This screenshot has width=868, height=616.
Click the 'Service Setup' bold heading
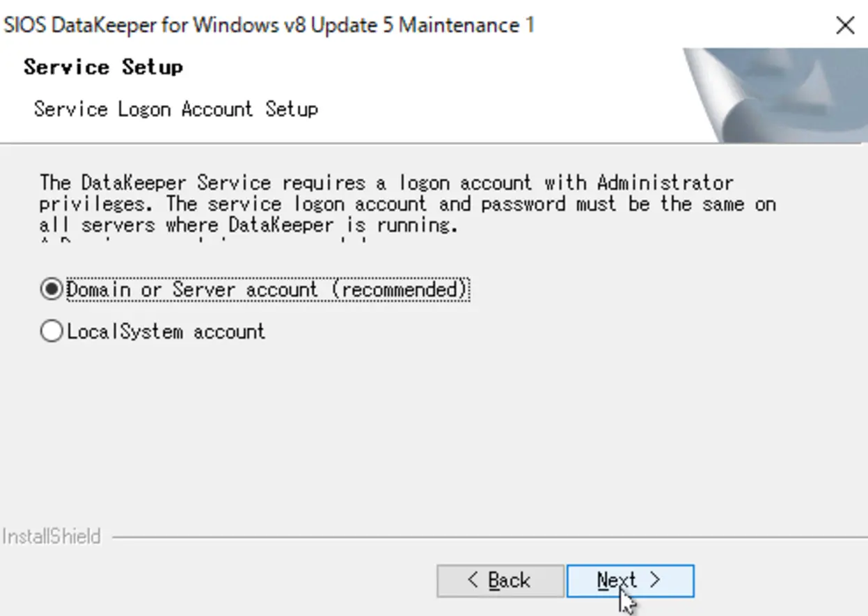103,67
